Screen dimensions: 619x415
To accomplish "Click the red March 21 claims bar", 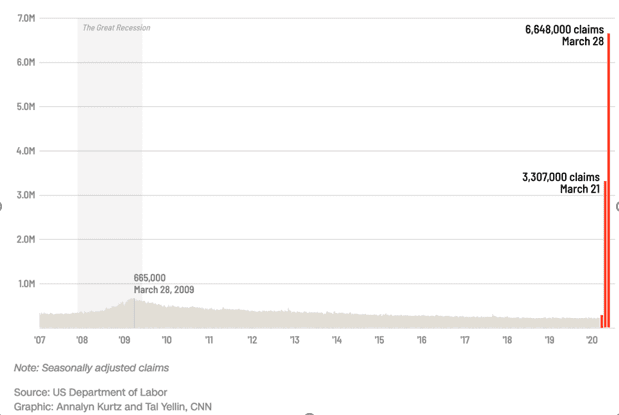I will tap(605, 254).
